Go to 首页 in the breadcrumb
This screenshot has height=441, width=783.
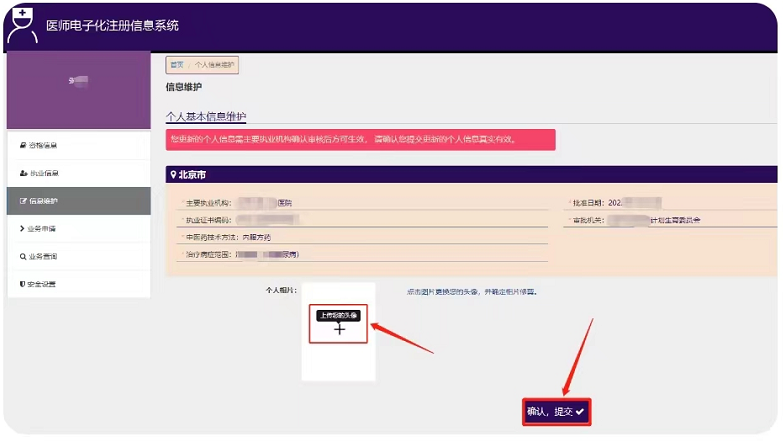(176, 65)
